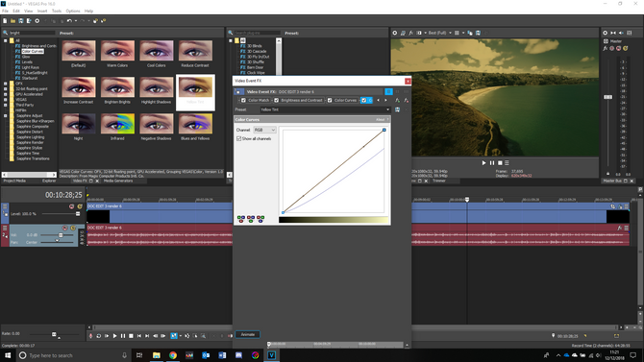Image resolution: width=644 pixels, height=362 pixels.
Task: Uncheck Show all channels
Action: tap(238, 138)
